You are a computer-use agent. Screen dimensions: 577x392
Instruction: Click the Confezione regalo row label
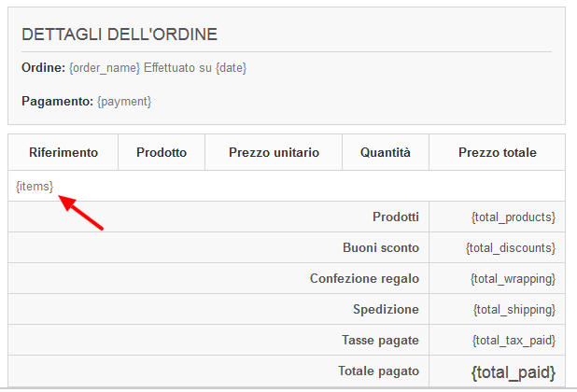coord(364,278)
